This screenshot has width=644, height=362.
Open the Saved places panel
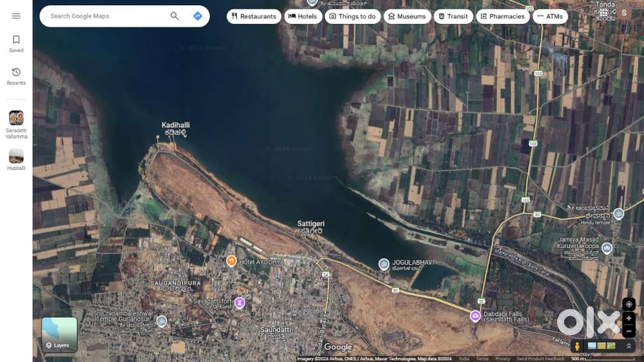point(16,43)
